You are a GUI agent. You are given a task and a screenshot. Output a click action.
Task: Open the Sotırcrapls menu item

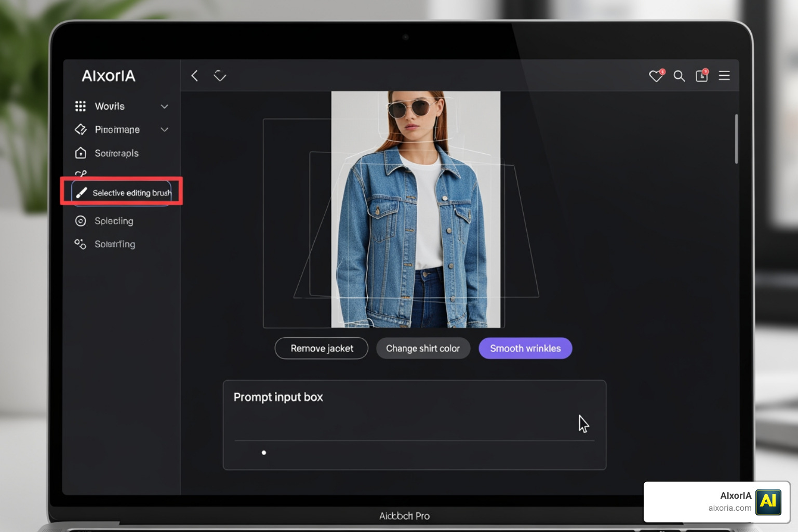coord(117,153)
